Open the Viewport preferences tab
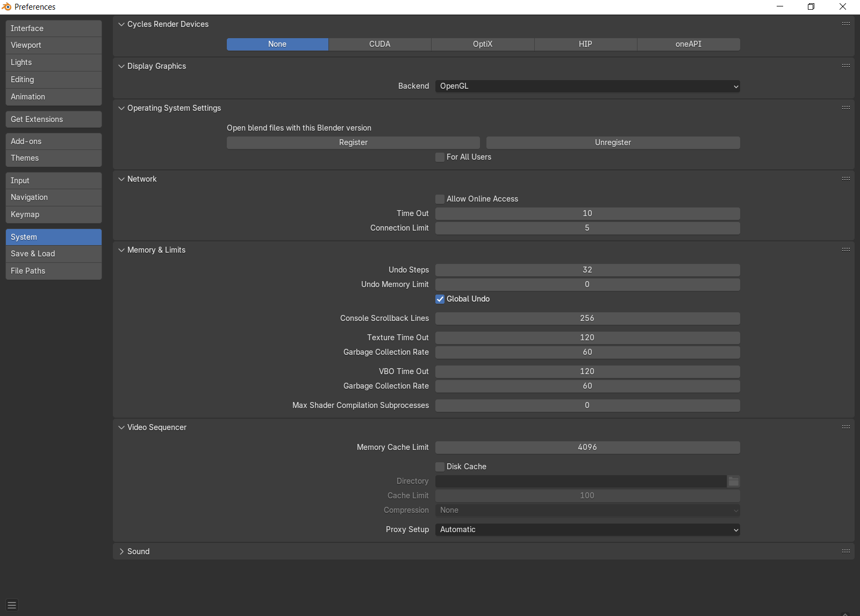The image size is (860, 616). (x=54, y=45)
